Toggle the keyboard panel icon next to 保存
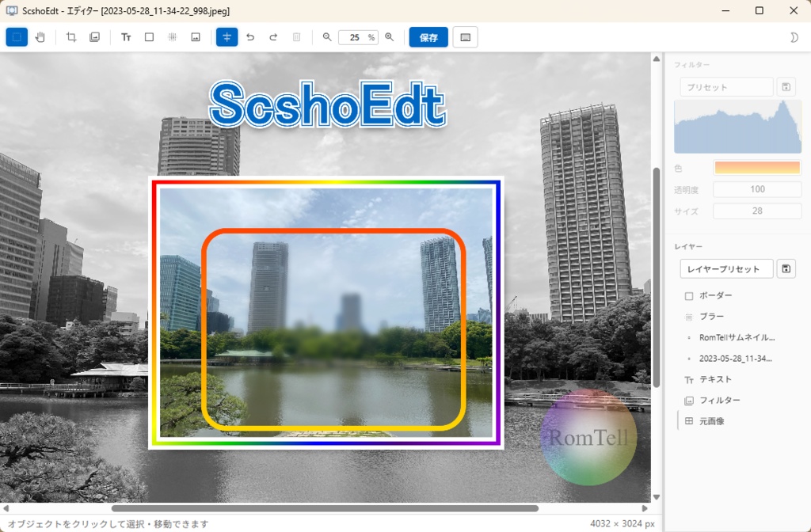Screen dimensions: 811x532 click(465, 36)
